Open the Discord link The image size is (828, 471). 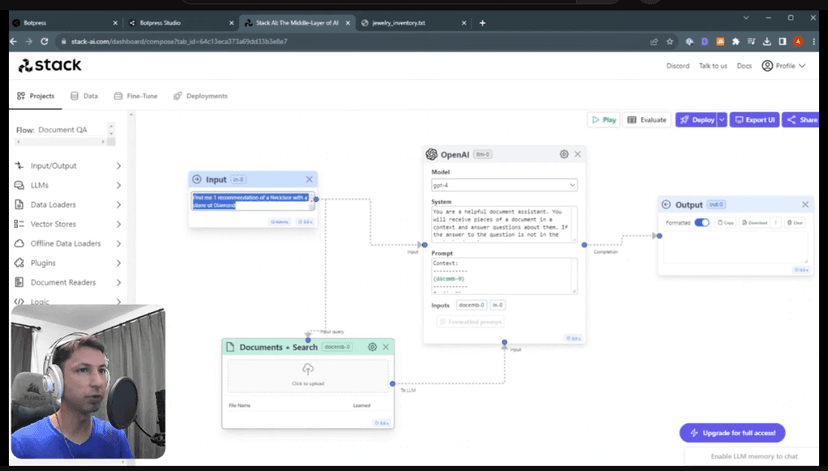(x=678, y=66)
